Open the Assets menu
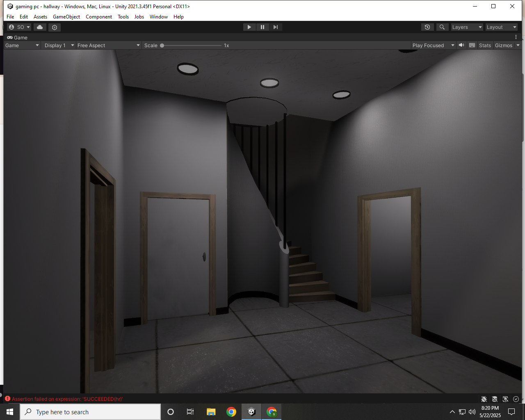 [x=40, y=17]
